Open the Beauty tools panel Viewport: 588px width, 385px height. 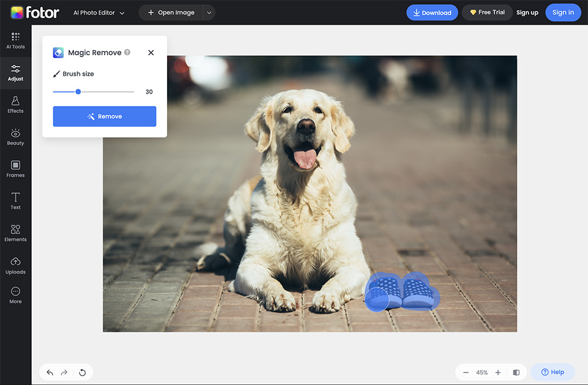point(15,137)
